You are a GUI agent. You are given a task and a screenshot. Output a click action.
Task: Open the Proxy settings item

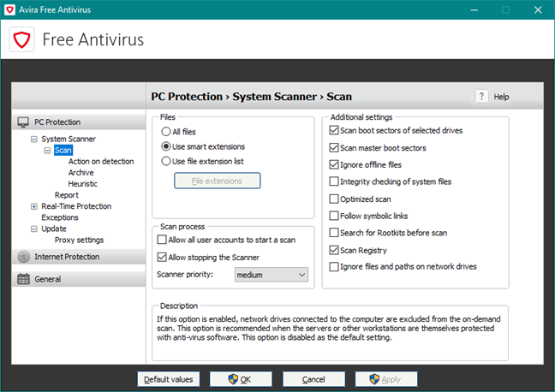pyautogui.click(x=80, y=240)
